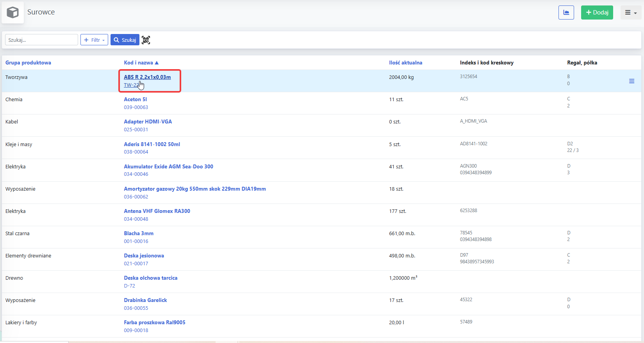Sort by Grupa produktowa column header
The image size is (644, 343).
coord(28,63)
